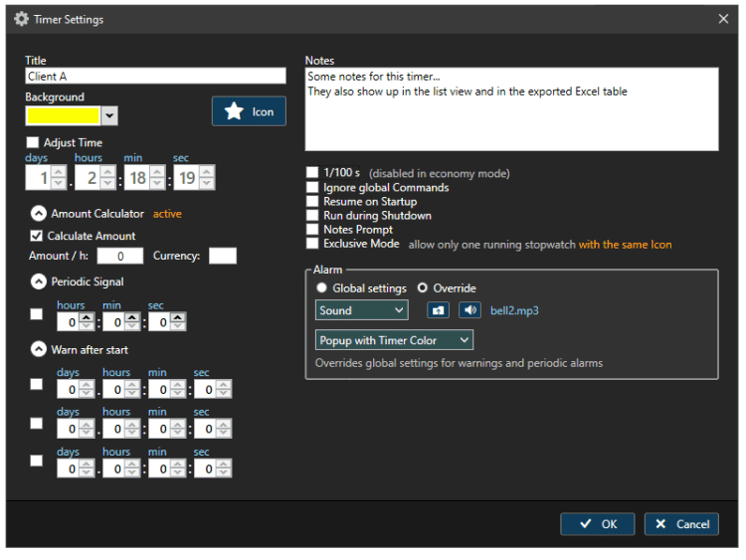Image resolution: width=746 pixels, height=560 pixels.
Task: Increase third warning min value
Action: click(x=177, y=465)
